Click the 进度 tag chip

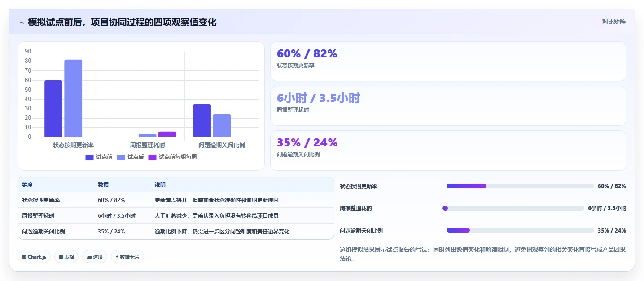pyautogui.click(x=95, y=257)
